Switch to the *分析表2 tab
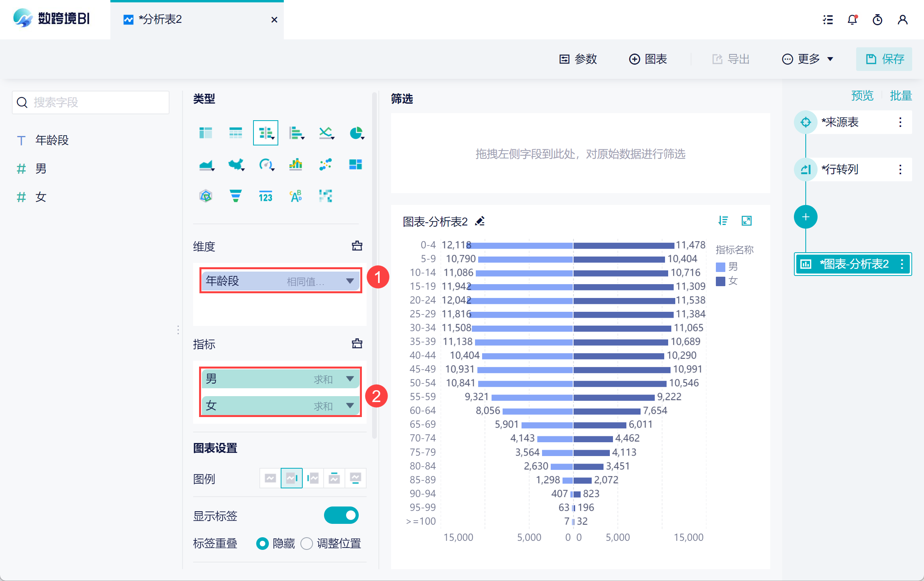 (x=160, y=19)
